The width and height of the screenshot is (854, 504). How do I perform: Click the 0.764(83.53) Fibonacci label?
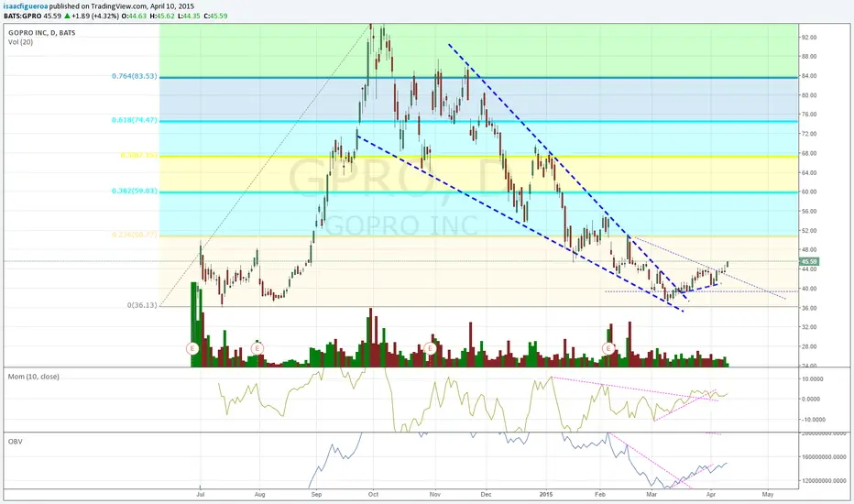coord(135,76)
